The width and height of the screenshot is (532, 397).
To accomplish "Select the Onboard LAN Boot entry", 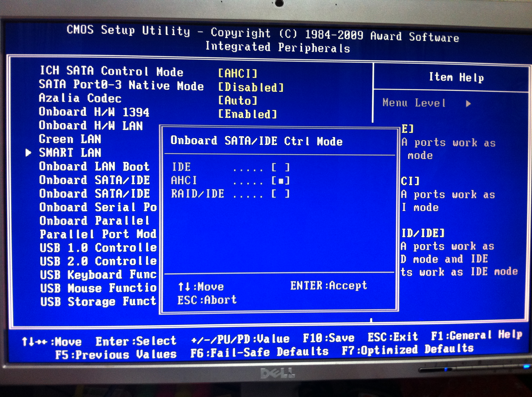I will 94,167.
